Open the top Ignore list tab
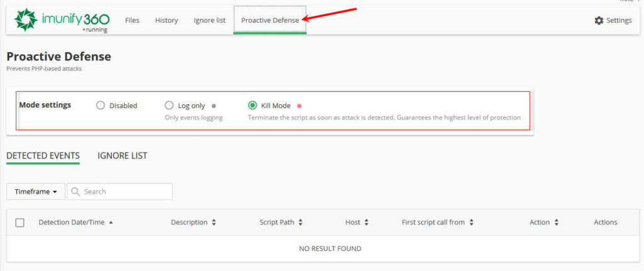 point(209,20)
